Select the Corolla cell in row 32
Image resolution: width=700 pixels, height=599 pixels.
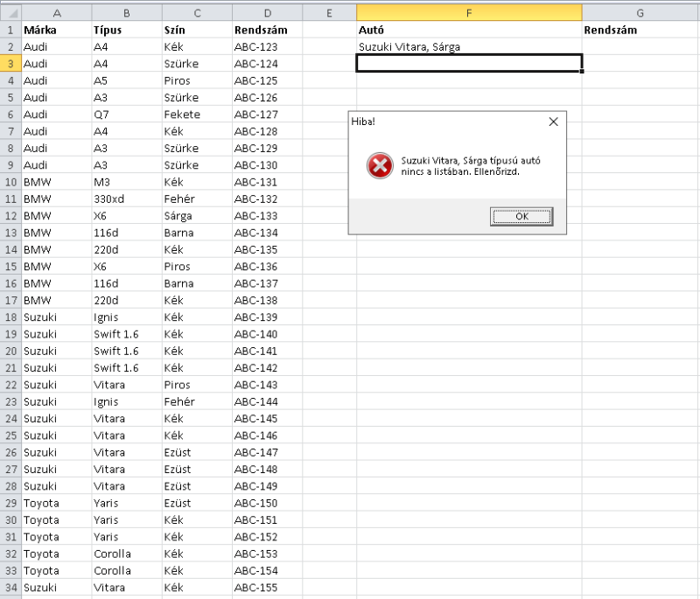[127, 554]
